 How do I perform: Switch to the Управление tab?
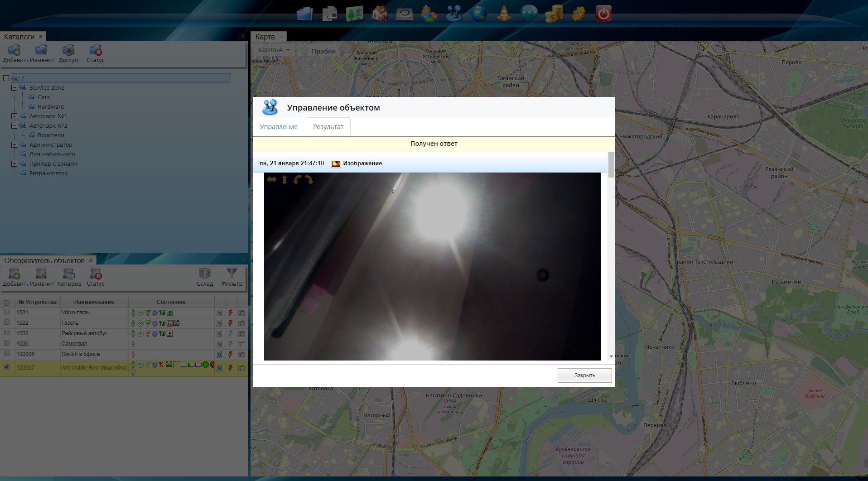[x=279, y=127]
